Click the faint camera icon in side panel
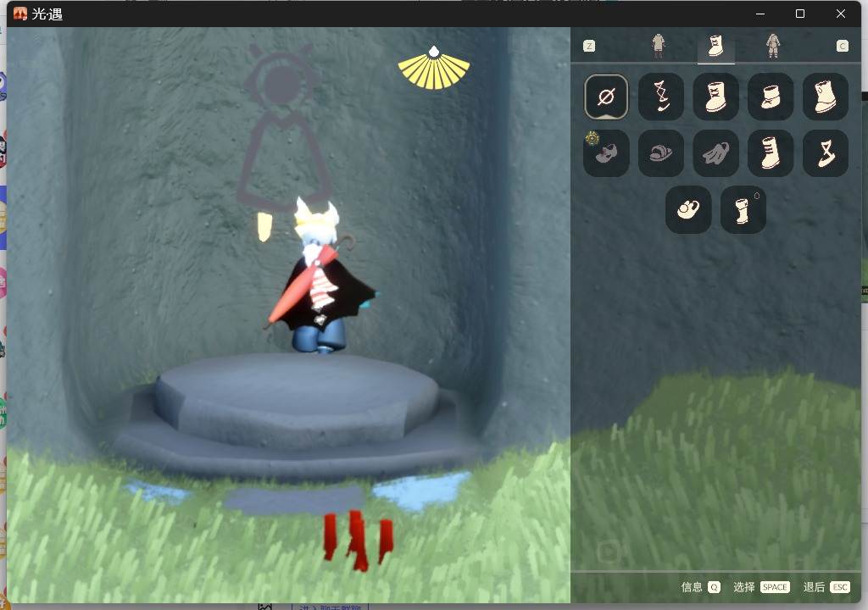Screen dimensions: 868x610 tap(609, 552)
